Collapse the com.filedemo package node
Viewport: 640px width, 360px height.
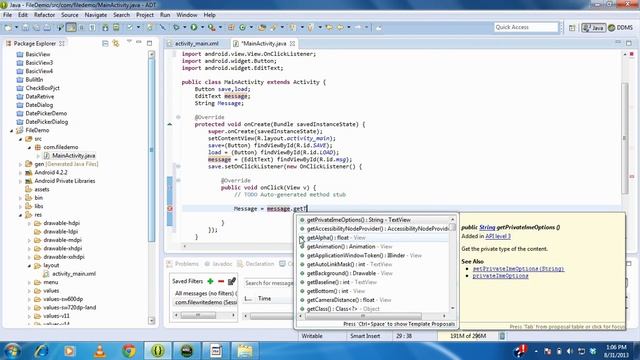(29, 147)
